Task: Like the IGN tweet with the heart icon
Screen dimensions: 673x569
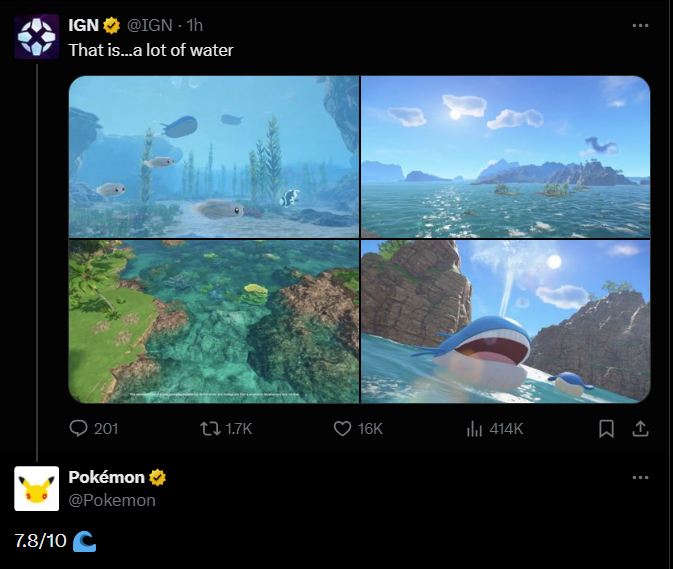Action: [x=342, y=428]
